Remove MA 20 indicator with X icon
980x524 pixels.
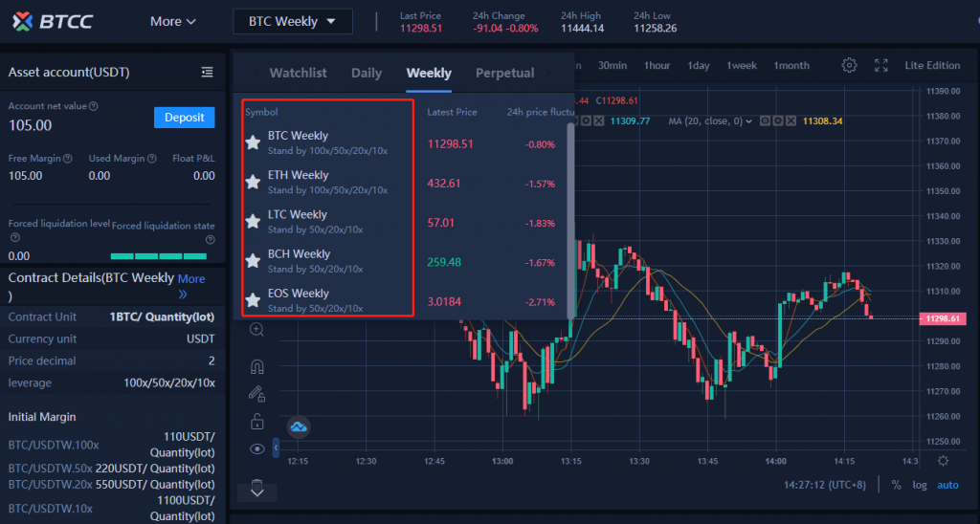click(x=791, y=121)
